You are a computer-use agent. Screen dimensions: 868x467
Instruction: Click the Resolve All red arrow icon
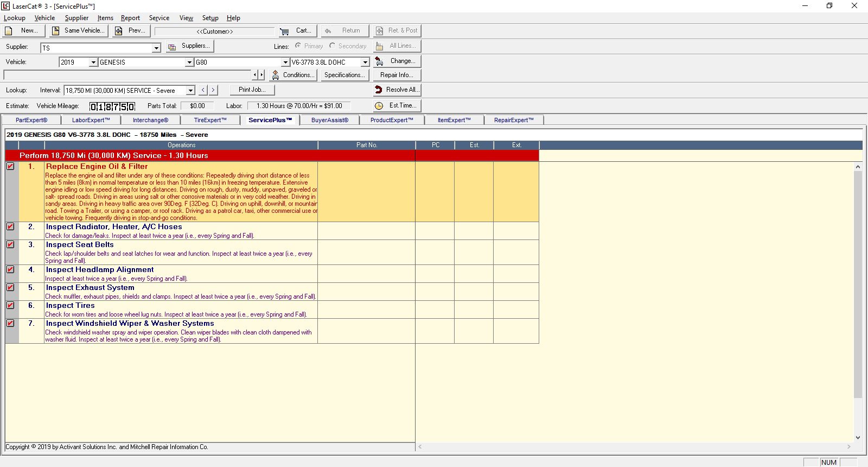click(x=379, y=90)
